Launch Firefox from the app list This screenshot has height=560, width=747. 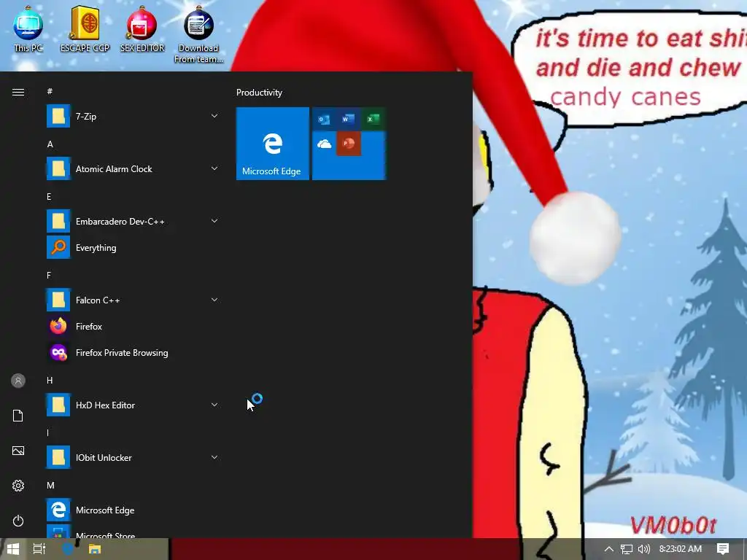pyautogui.click(x=133, y=326)
